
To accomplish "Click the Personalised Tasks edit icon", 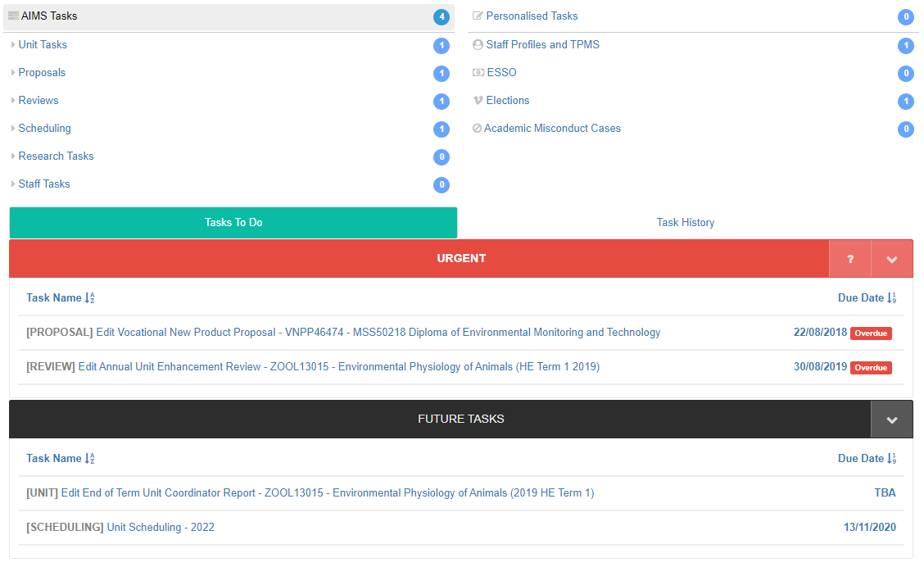I will point(478,16).
